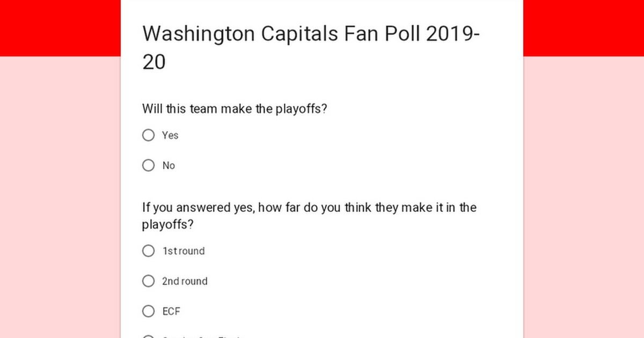Select the Yes radio button

coord(149,135)
